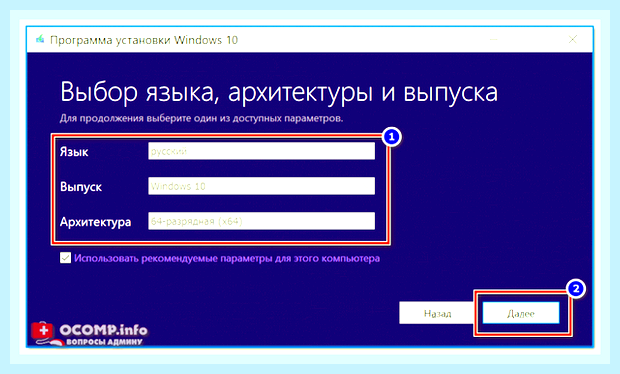Click the heading Выбор языка, архитектуры и выпуска

(x=279, y=93)
